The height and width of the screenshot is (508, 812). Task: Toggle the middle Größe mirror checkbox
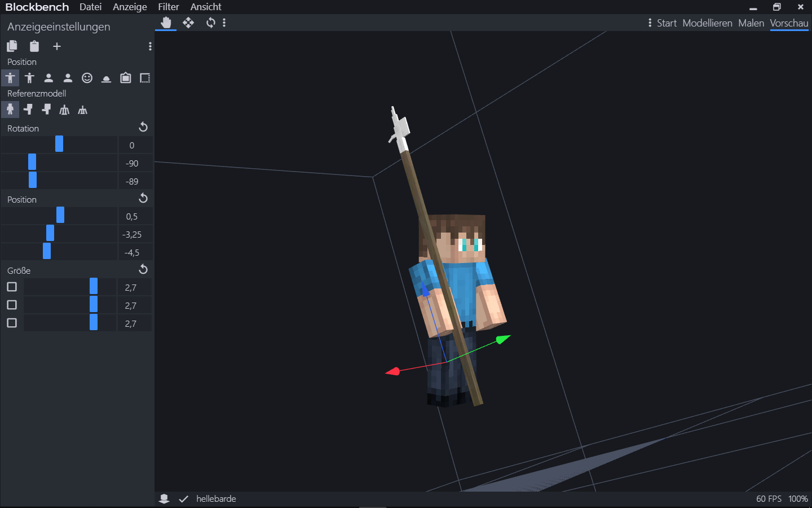(x=12, y=305)
